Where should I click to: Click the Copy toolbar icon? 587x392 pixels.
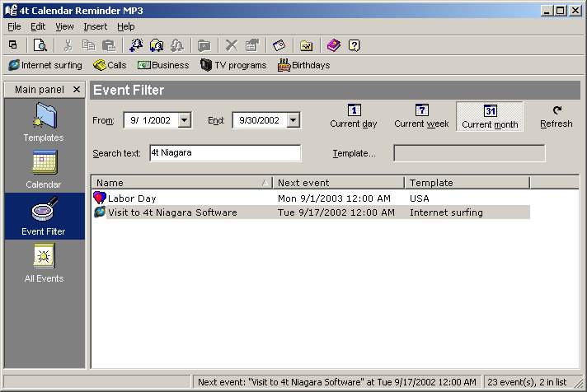[x=88, y=45]
